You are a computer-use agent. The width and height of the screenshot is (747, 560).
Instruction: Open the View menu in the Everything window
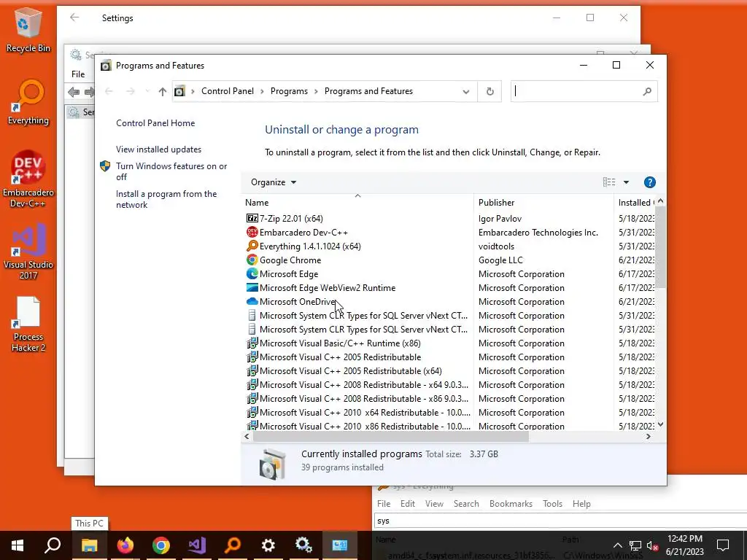(434, 504)
